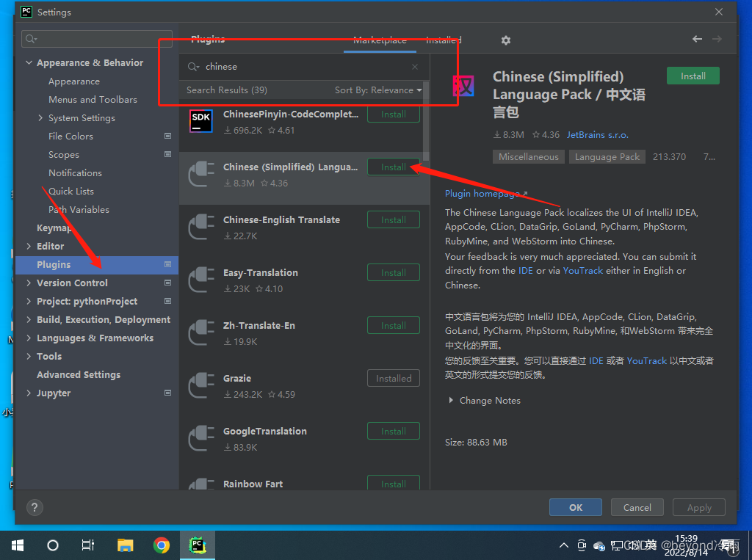Image resolution: width=752 pixels, height=560 pixels.
Task: Open Task View in the taskbar
Action: tap(88, 545)
